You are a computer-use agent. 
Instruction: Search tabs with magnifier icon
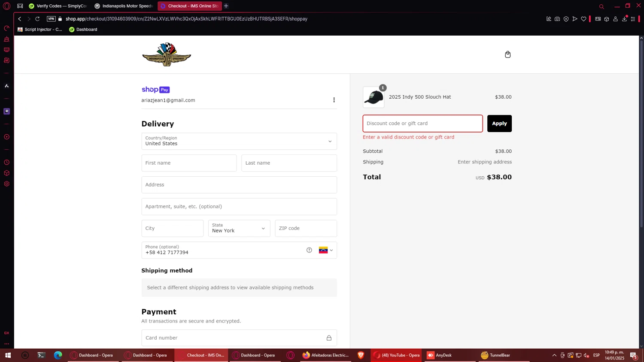[601, 6]
